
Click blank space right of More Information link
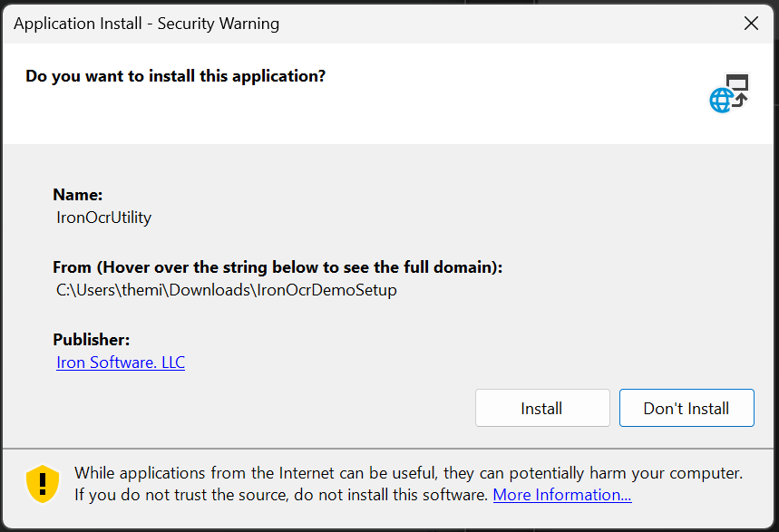pyautogui.click(x=698, y=496)
